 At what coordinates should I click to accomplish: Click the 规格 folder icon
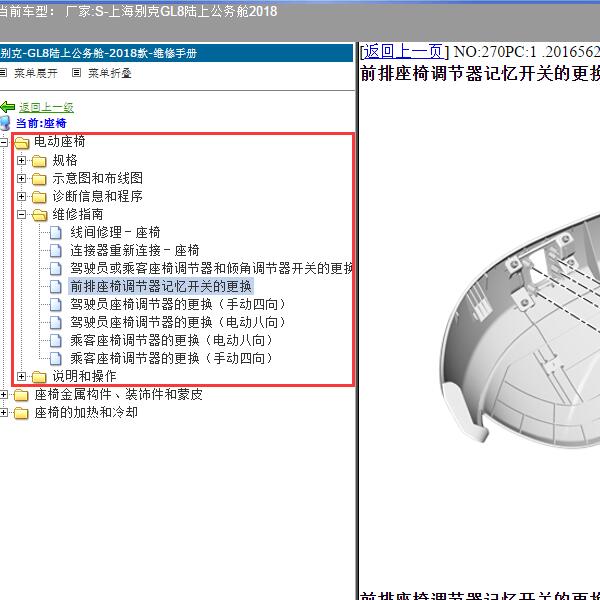pos(39,161)
